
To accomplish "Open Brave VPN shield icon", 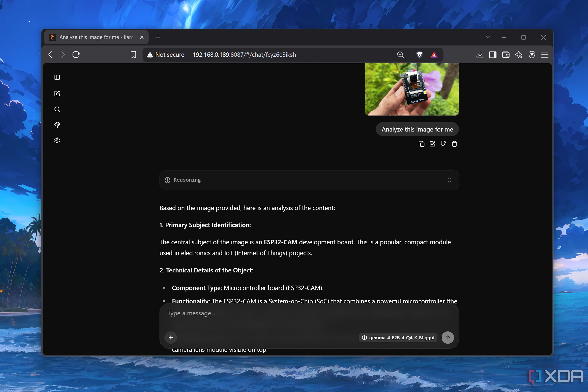I will click(532, 55).
